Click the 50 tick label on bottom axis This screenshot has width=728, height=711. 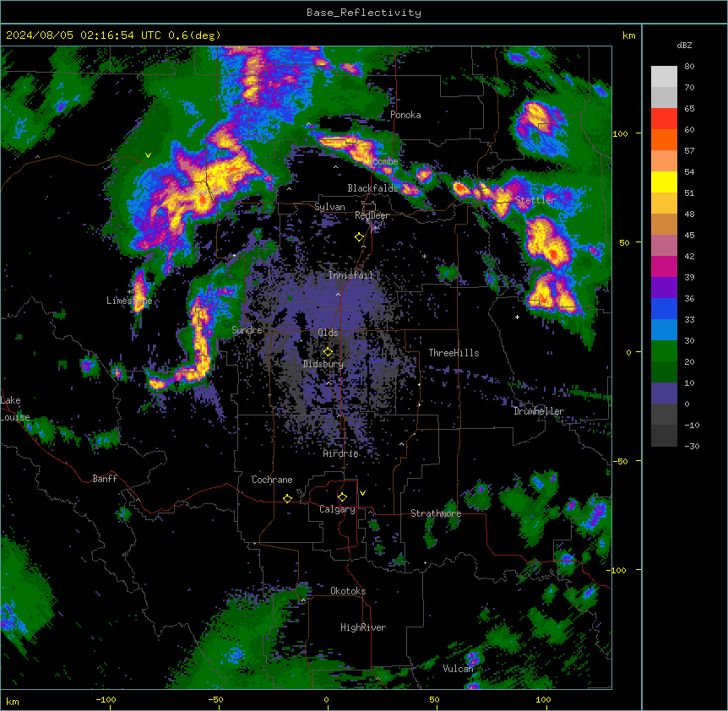click(434, 699)
